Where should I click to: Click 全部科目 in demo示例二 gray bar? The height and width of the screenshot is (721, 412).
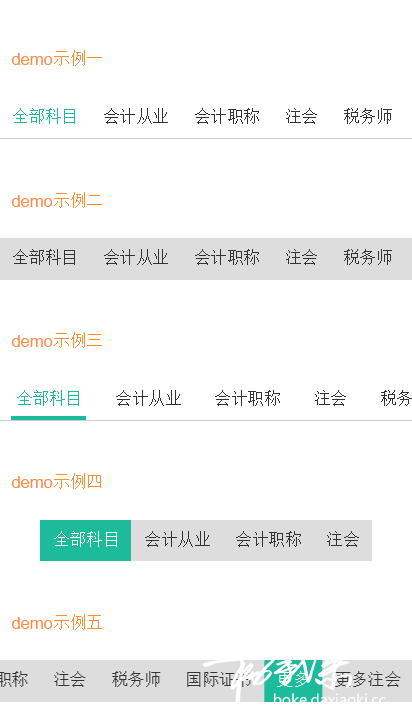[x=45, y=258]
